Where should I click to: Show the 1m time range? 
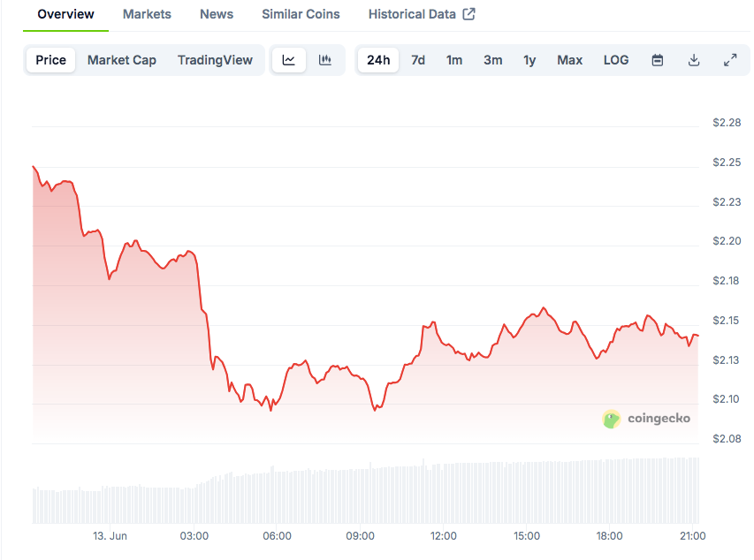click(x=454, y=60)
